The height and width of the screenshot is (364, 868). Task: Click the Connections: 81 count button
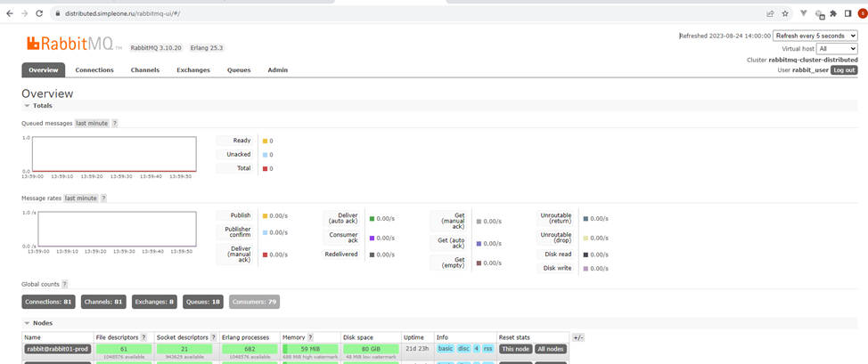point(48,303)
